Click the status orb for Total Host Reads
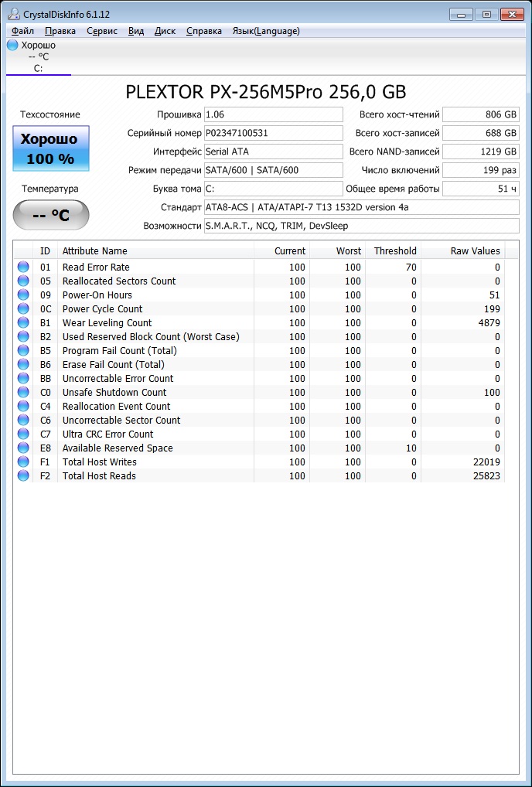 23,475
